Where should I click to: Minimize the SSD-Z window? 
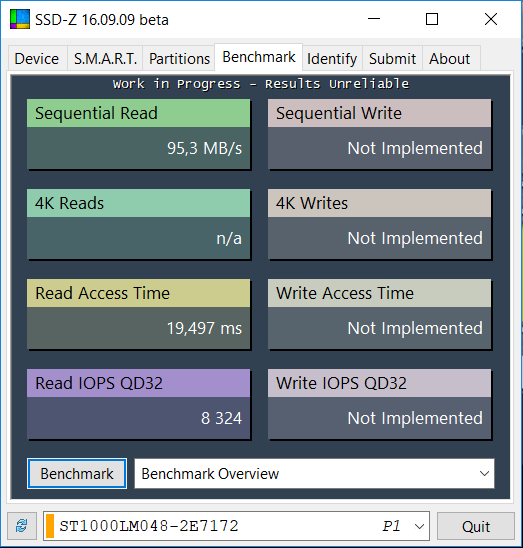click(x=374, y=19)
